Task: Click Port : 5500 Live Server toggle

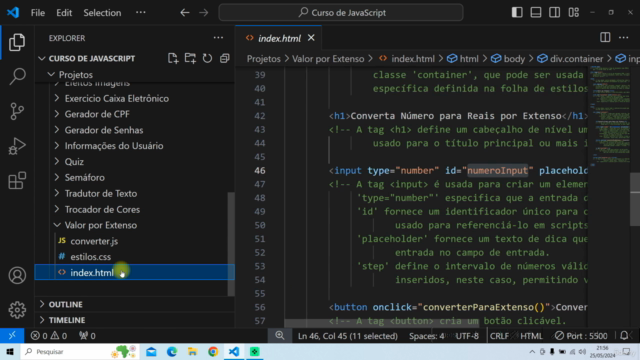Action: point(581,336)
